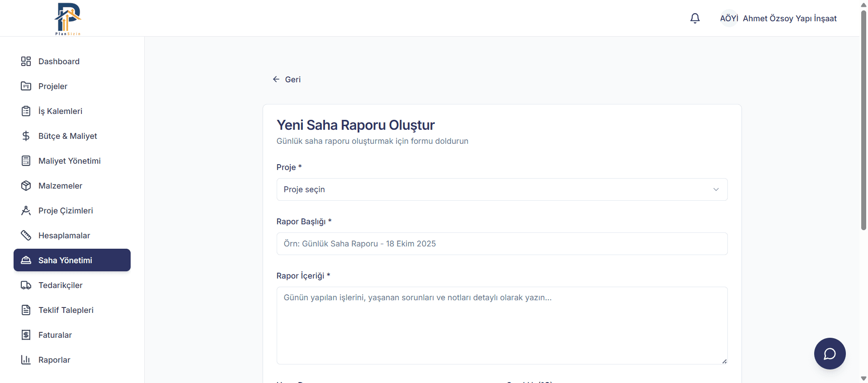Image resolution: width=868 pixels, height=383 pixels.
Task: Focus the Rapor Başlığı input field
Action: click(502, 244)
